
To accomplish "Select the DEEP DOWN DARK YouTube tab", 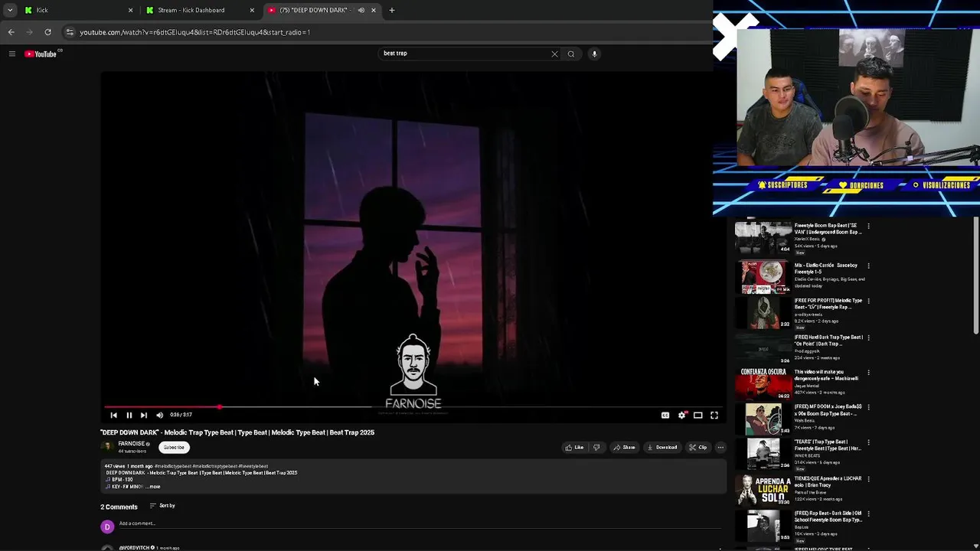I will 322,10.
